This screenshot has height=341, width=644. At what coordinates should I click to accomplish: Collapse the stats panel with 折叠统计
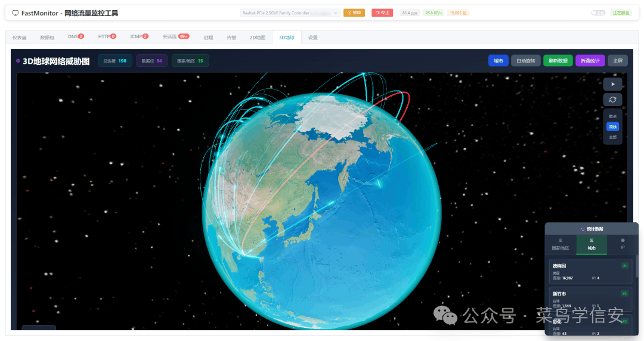pos(590,61)
